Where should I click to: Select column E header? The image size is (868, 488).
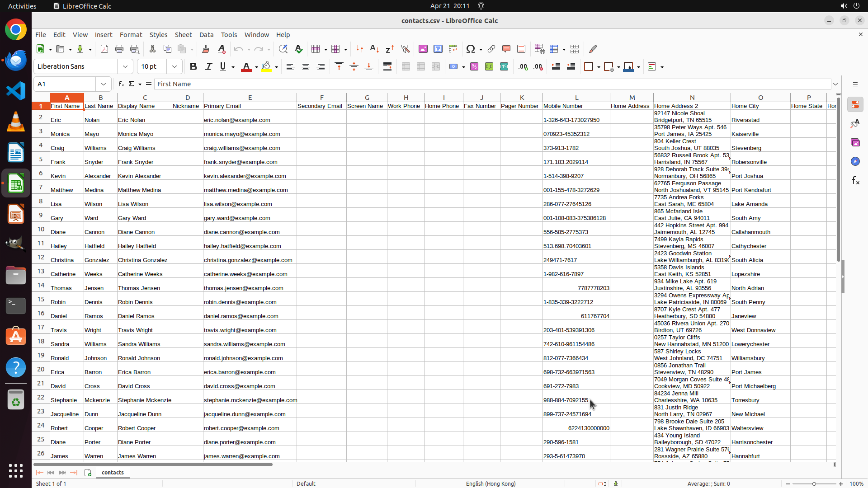click(x=250, y=98)
